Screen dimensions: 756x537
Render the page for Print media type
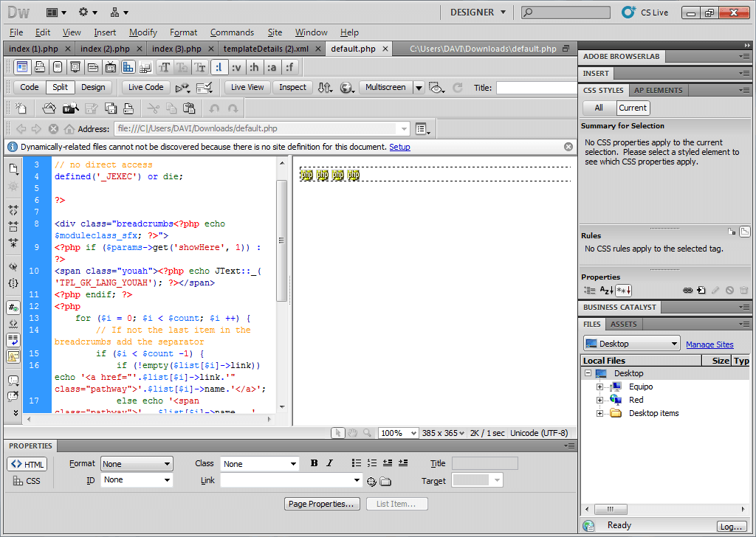tap(40, 67)
